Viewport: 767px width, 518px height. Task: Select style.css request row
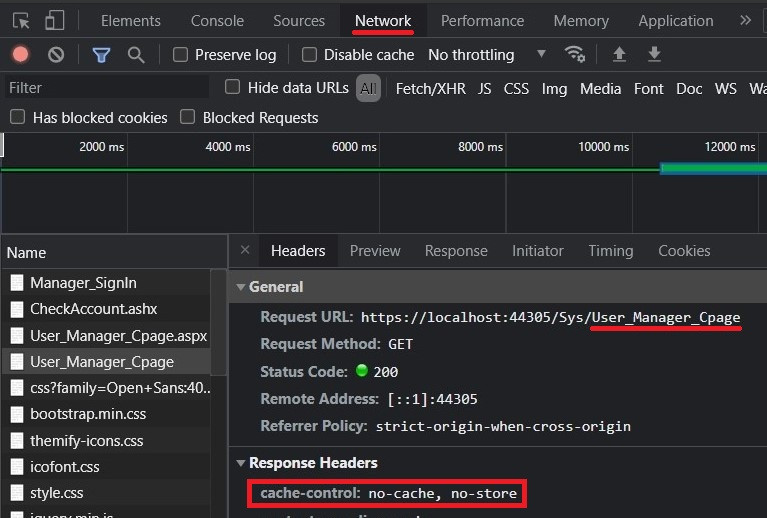[106, 493]
